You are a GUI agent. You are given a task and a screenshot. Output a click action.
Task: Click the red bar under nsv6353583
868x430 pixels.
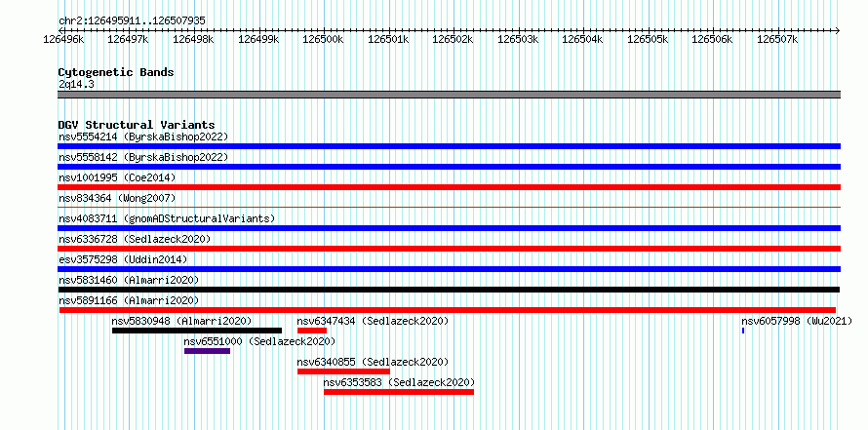399,392
